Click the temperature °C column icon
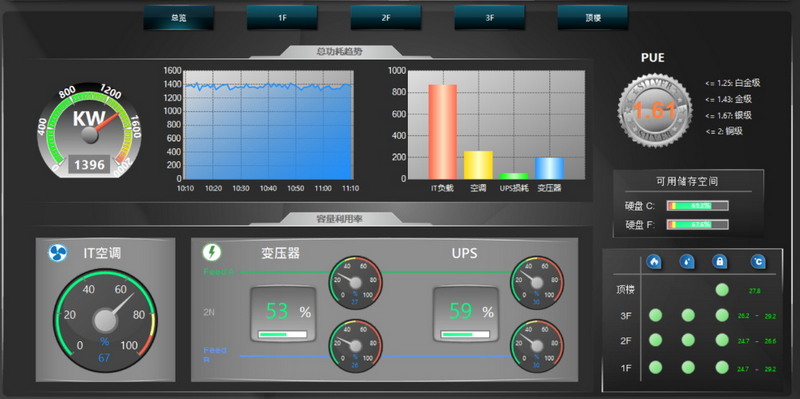 point(758,262)
